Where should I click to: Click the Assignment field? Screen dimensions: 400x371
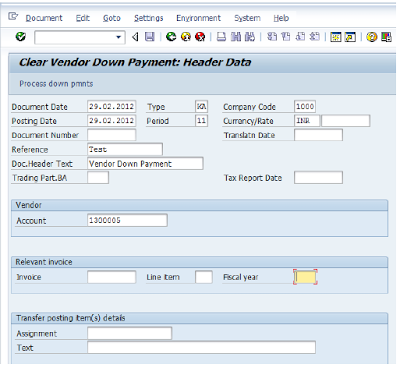tap(129, 333)
